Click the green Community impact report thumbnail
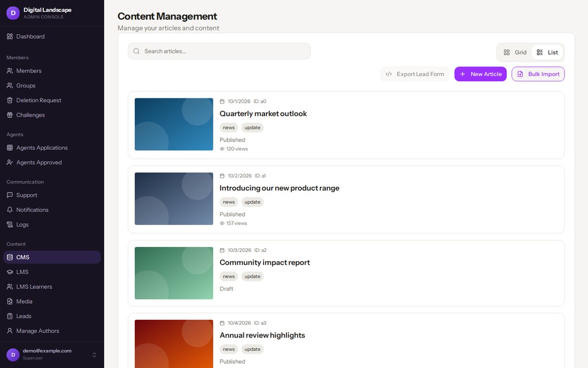The width and height of the screenshot is (588, 368). pos(174,273)
